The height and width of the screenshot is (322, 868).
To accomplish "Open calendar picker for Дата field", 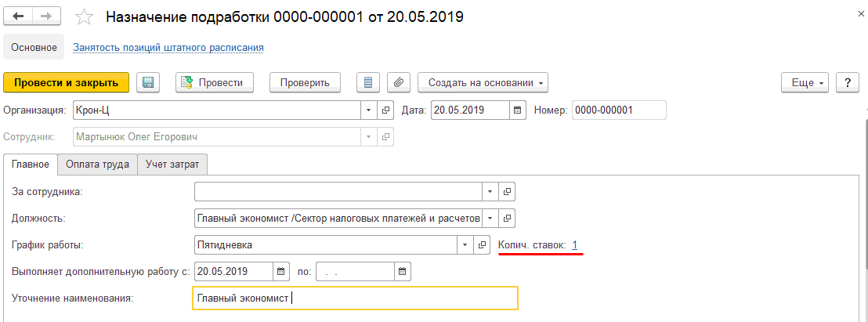I will click(517, 110).
